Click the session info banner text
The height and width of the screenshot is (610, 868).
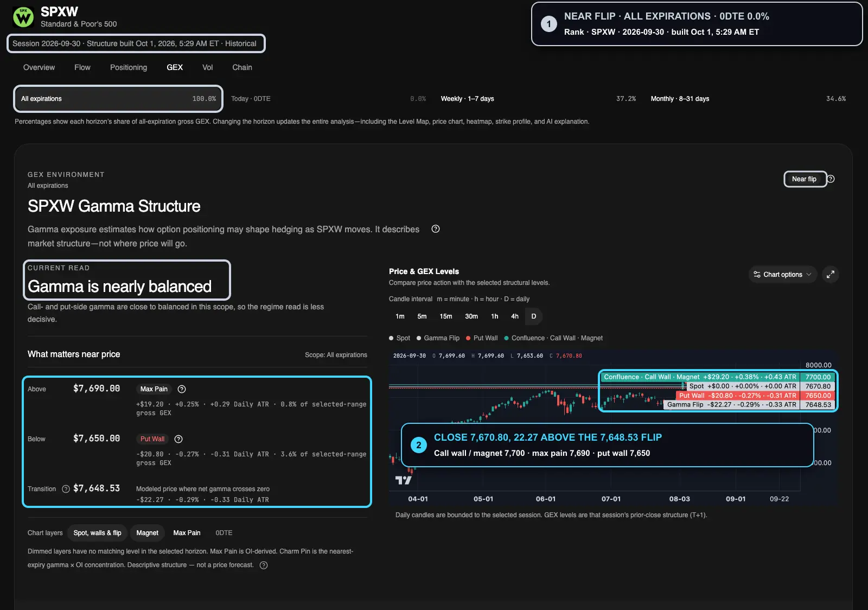pos(135,43)
